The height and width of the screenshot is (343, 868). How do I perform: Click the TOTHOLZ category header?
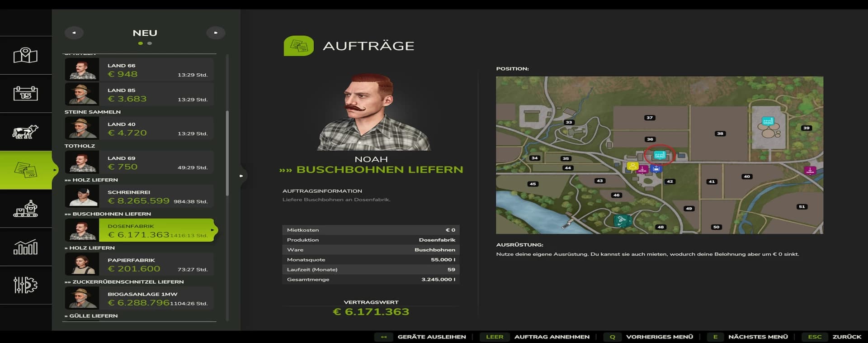80,146
